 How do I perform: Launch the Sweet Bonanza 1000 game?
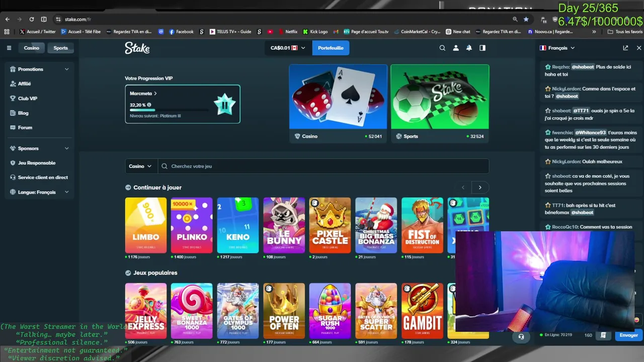pyautogui.click(x=192, y=311)
